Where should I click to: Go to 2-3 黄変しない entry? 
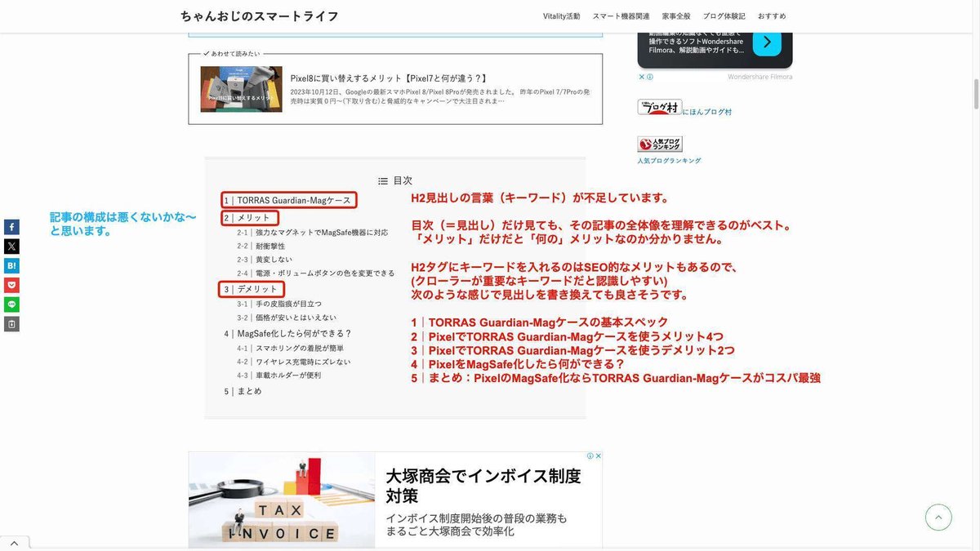(266, 260)
